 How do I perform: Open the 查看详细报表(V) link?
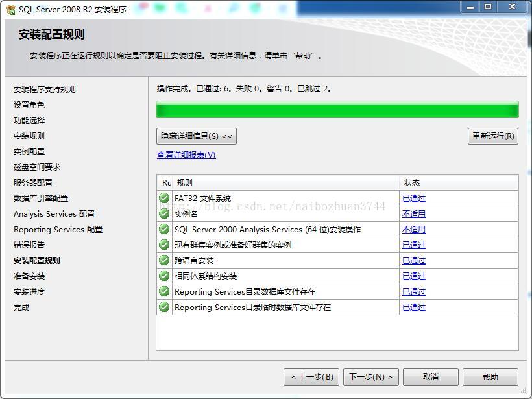coord(186,154)
